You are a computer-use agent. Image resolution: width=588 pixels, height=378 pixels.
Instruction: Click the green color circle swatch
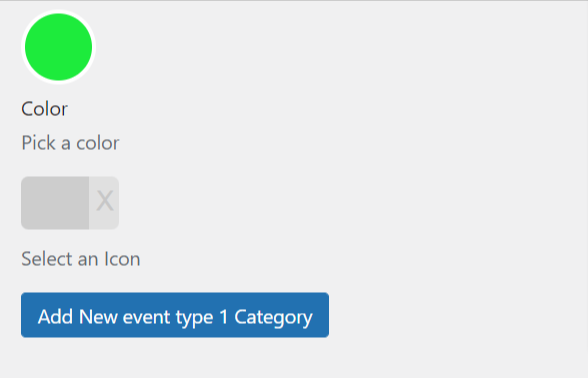[x=58, y=47]
